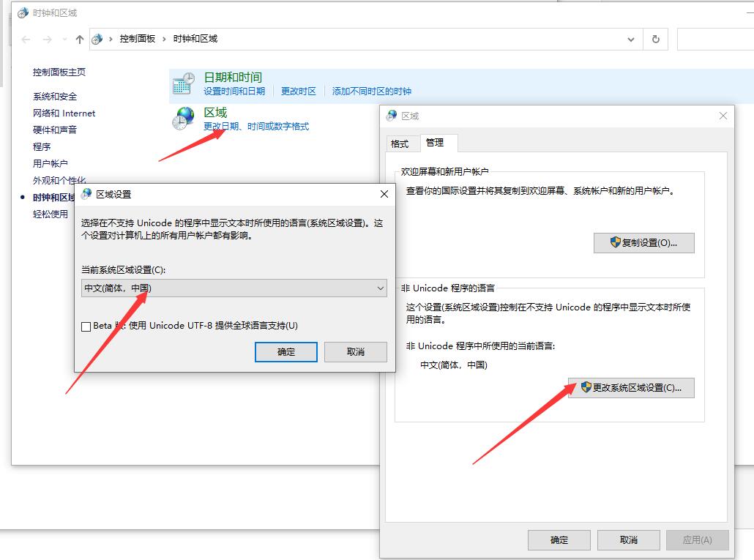Enable Beta Unicode UTF-8 support checkbox
754x560 pixels.
point(86,327)
